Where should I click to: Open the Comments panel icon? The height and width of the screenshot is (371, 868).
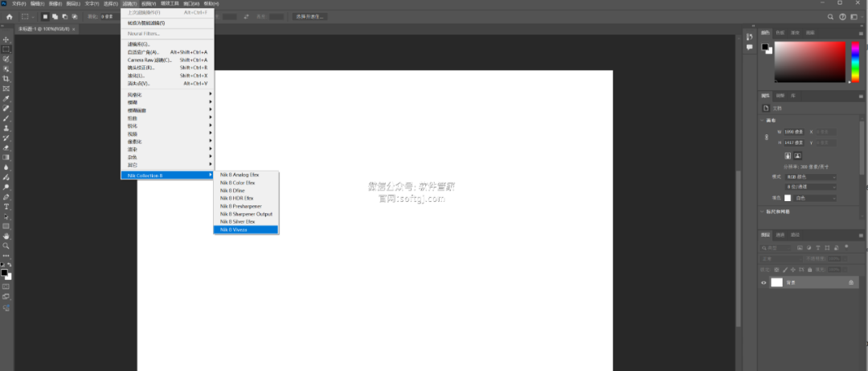pos(750,47)
